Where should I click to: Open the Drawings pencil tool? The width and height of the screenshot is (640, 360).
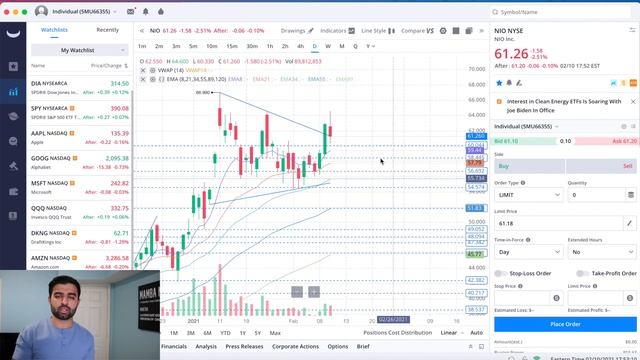click(297, 31)
